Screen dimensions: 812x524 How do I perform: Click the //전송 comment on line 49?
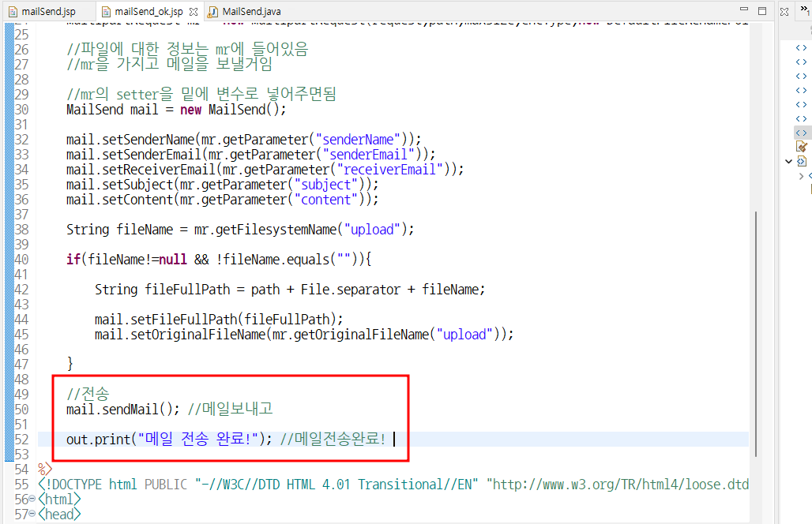click(x=88, y=394)
